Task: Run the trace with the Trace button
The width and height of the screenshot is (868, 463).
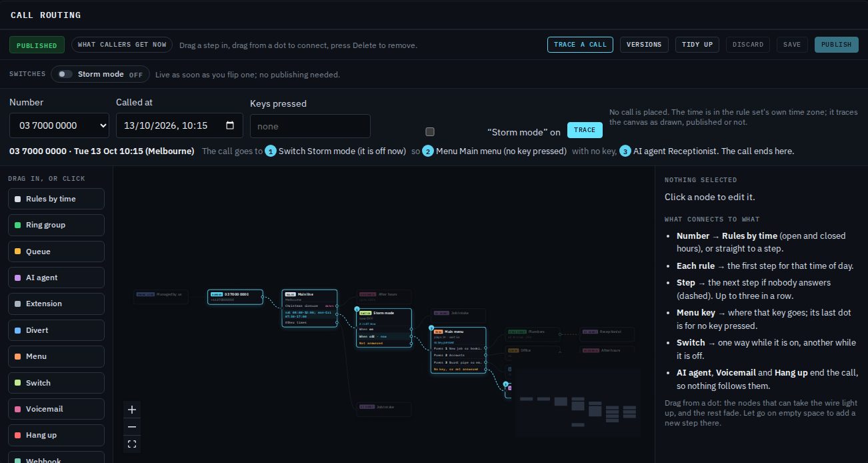Action: click(x=585, y=130)
